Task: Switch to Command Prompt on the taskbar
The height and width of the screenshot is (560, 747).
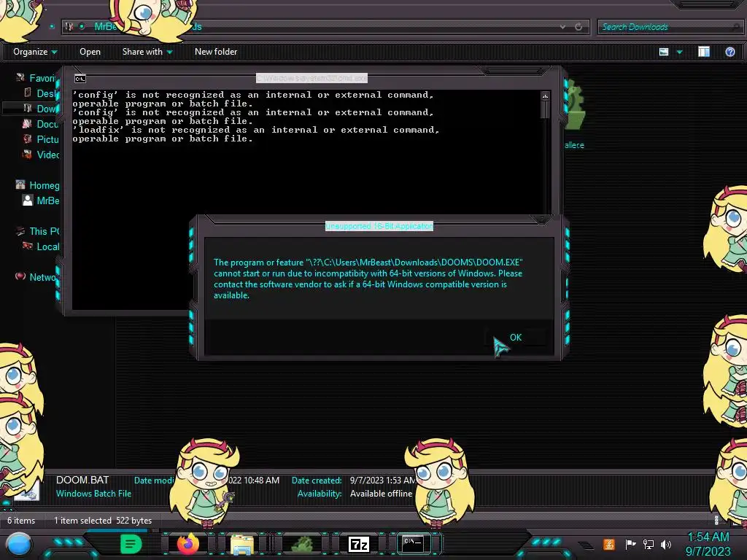Action: click(x=413, y=543)
